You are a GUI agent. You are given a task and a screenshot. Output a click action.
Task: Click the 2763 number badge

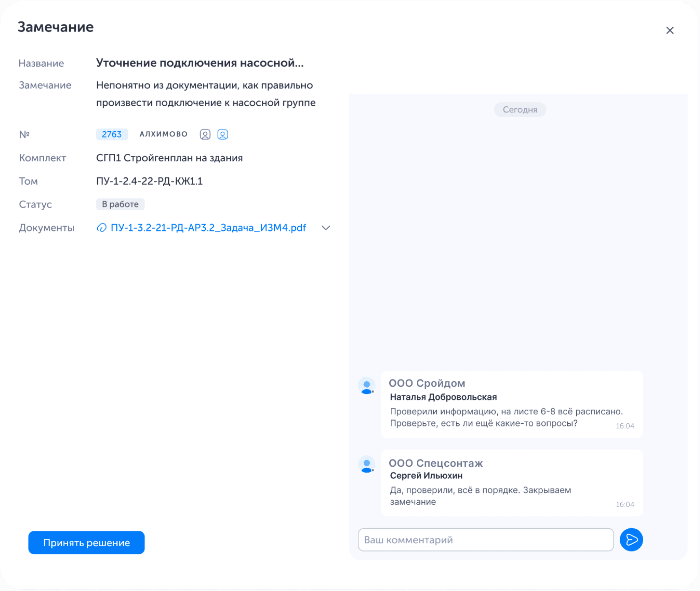coord(112,134)
